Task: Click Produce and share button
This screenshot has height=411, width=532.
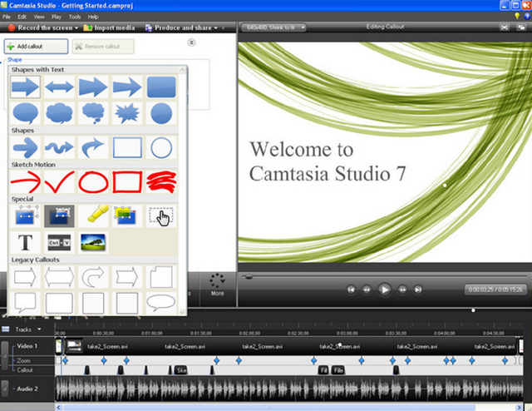Action: (x=179, y=27)
